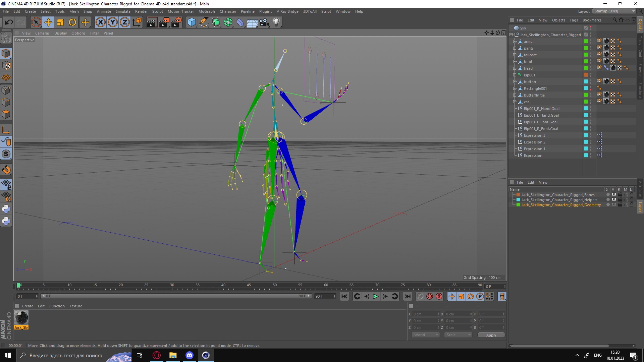Enable Snap in the left toolbar

pyautogui.click(x=6, y=169)
